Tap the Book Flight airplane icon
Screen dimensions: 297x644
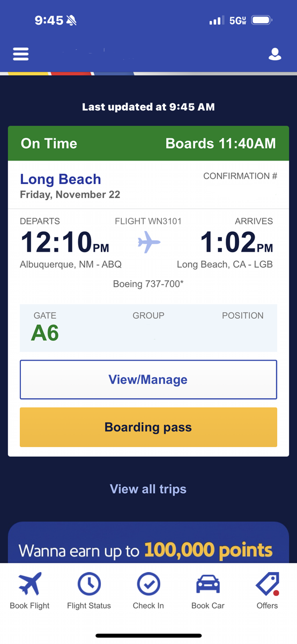pyautogui.click(x=29, y=584)
